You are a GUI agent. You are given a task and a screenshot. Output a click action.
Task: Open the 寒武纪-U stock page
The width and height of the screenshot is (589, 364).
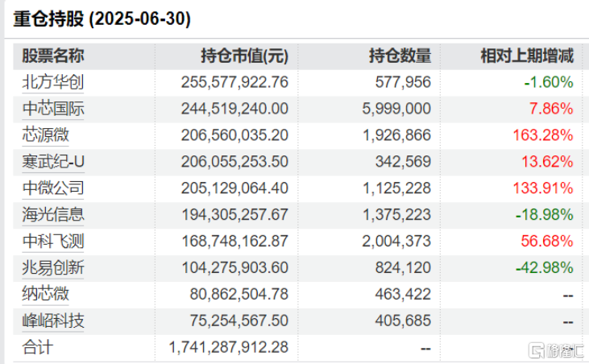point(53,162)
